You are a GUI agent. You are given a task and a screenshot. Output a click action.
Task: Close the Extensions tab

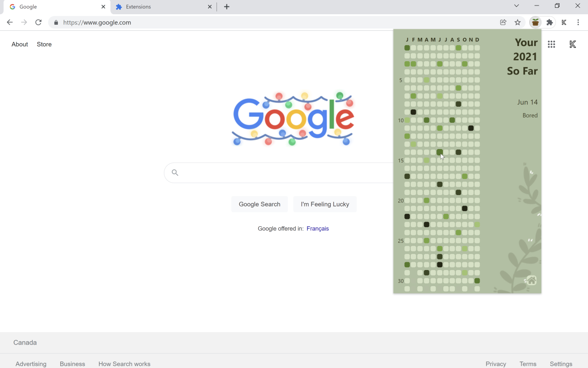click(209, 7)
